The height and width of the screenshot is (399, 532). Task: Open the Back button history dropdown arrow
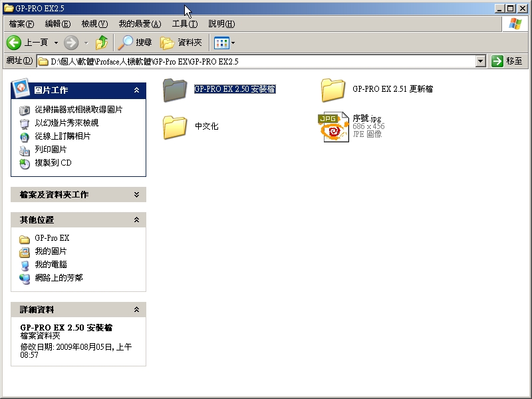56,43
